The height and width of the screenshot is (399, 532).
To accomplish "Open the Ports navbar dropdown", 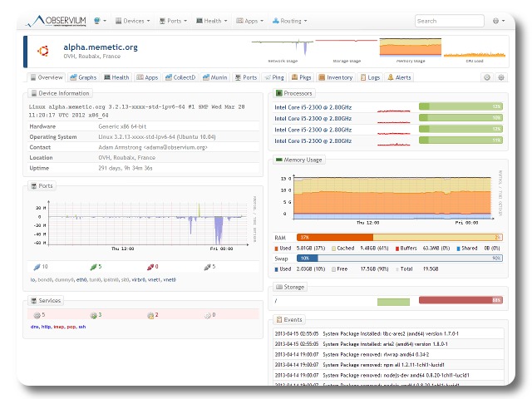I will 176,21.
